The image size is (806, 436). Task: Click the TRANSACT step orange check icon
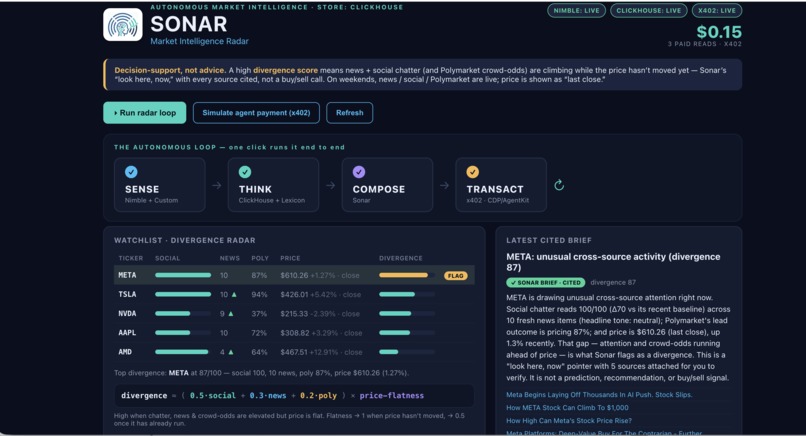(472, 172)
